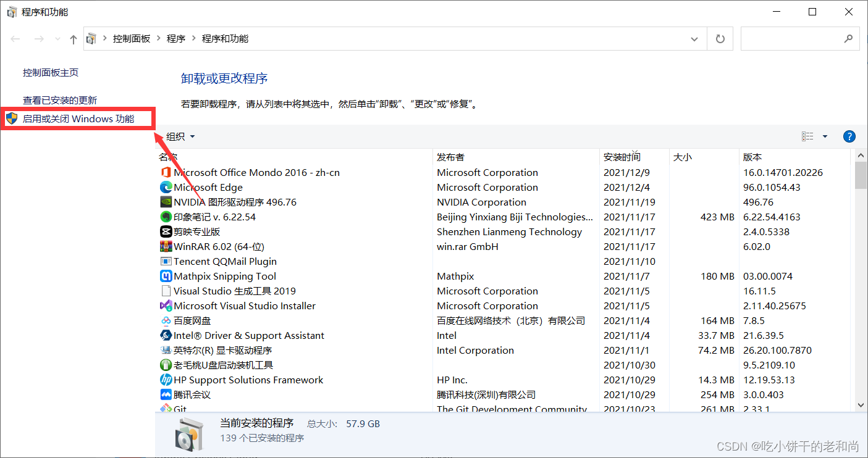Click the Tencent QQMail Plugin icon
Image resolution: width=868 pixels, height=458 pixels.
pos(166,261)
